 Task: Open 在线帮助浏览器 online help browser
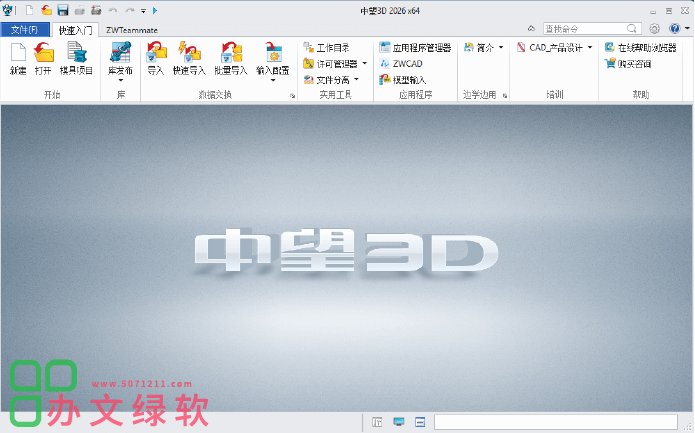click(x=641, y=47)
